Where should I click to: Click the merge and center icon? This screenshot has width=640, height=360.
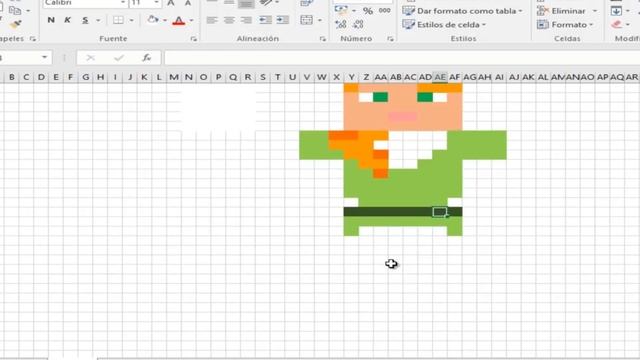tap(307, 20)
